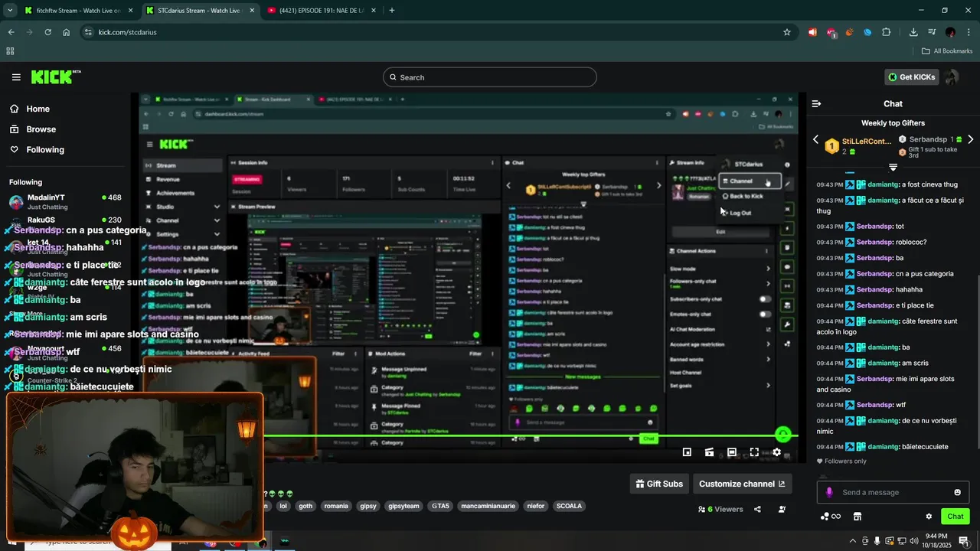The image size is (980, 551).
Task: Click the 'wtf' chat message
Action: point(861,405)
